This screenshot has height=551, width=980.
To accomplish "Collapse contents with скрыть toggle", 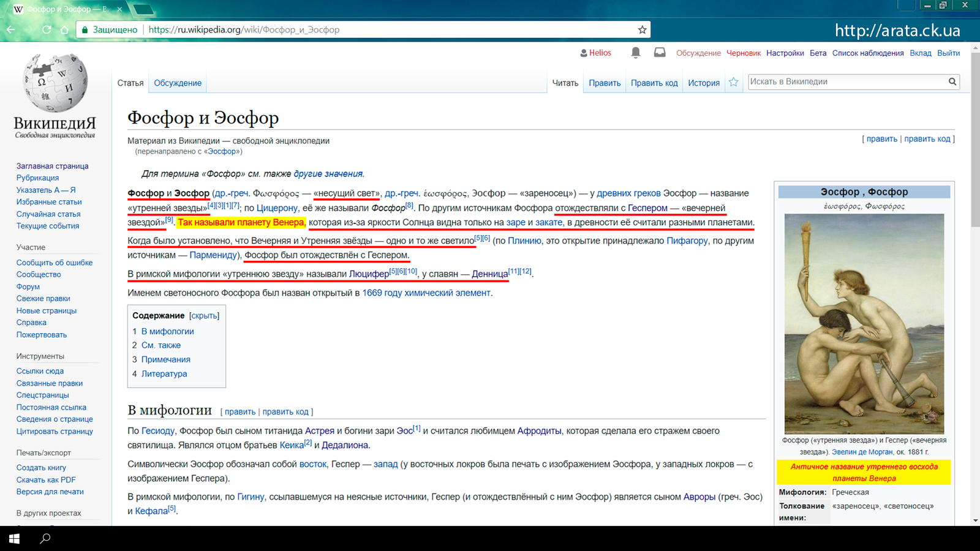I will [x=204, y=315].
